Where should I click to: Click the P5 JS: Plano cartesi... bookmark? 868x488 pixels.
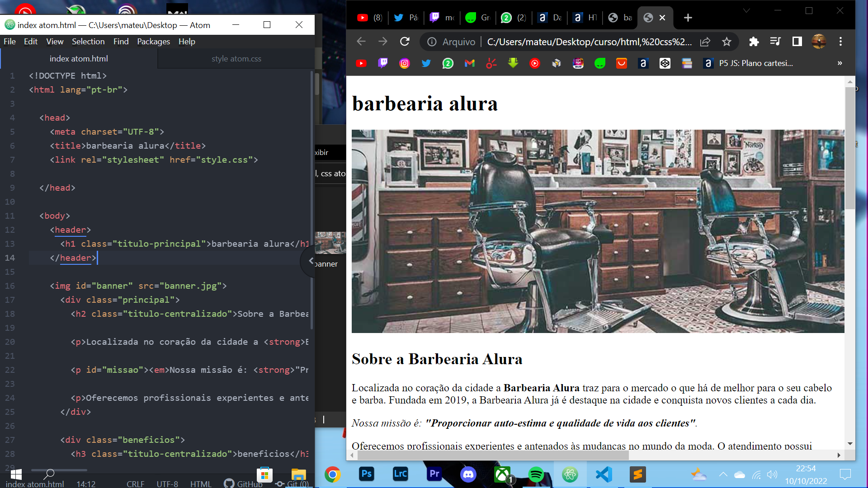749,63
